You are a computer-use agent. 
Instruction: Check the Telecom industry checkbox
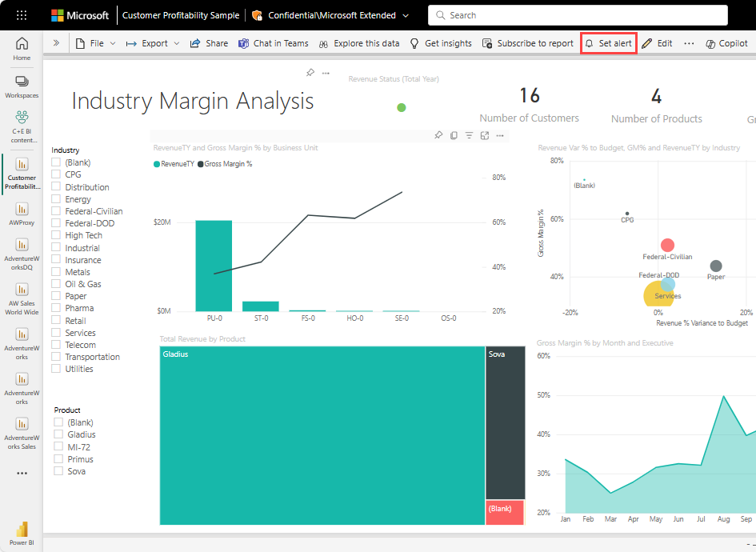tap(56, 344)
